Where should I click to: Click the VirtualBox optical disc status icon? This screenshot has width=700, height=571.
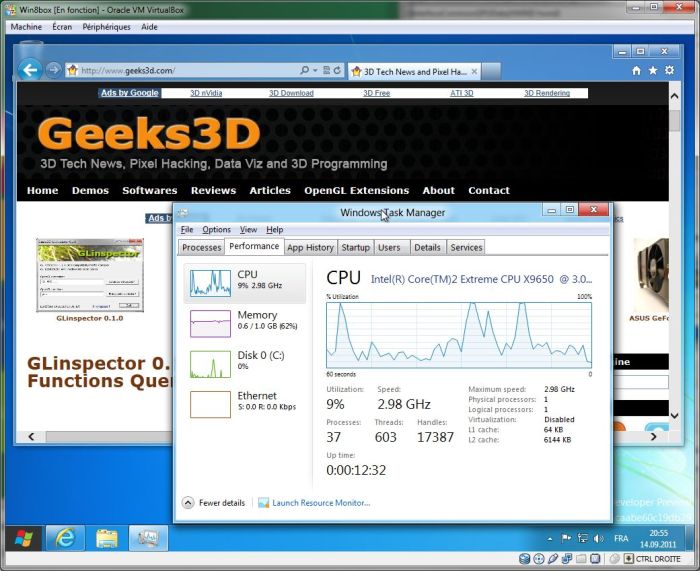pos(539,558)
